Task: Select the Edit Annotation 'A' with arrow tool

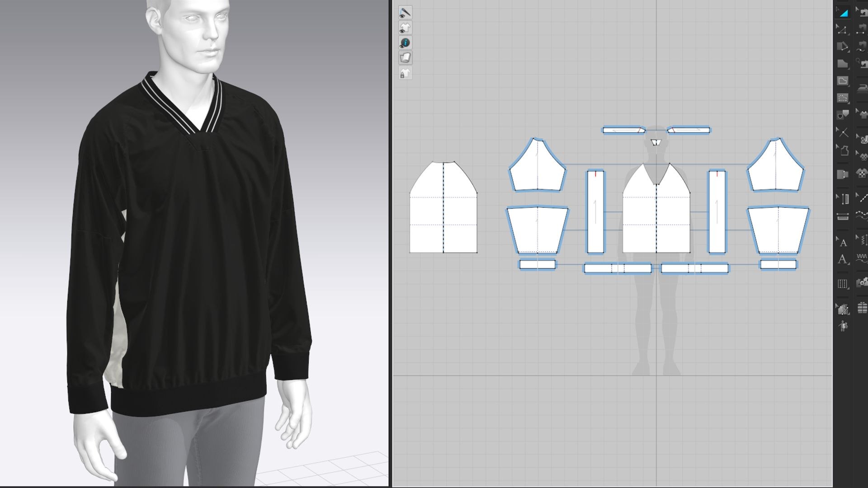Action: 843,242
